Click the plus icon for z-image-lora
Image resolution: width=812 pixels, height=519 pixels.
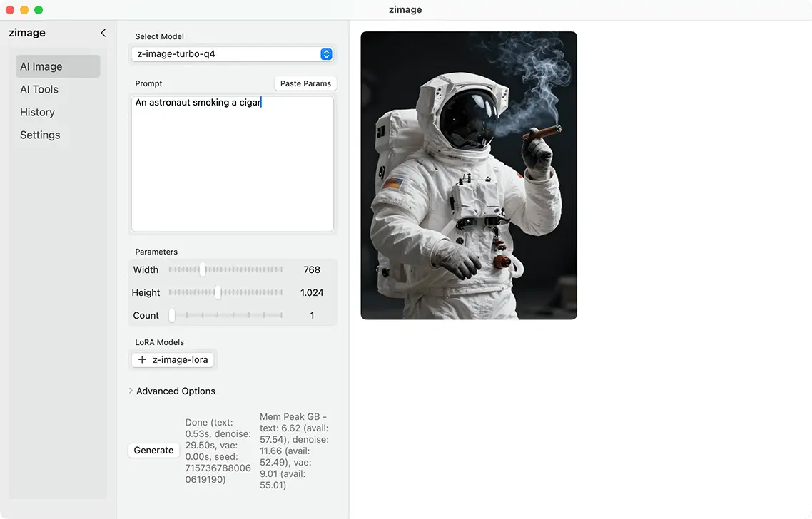[x=142, y=360]
